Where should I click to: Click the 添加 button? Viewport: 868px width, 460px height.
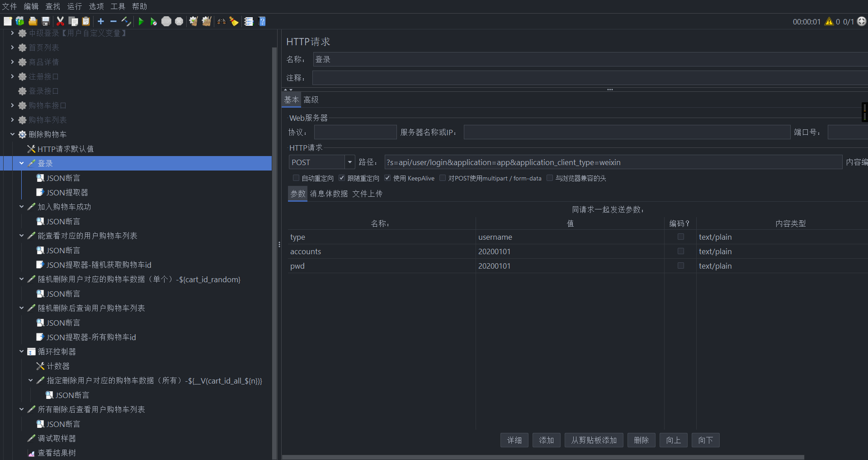(x=547, y=440)
